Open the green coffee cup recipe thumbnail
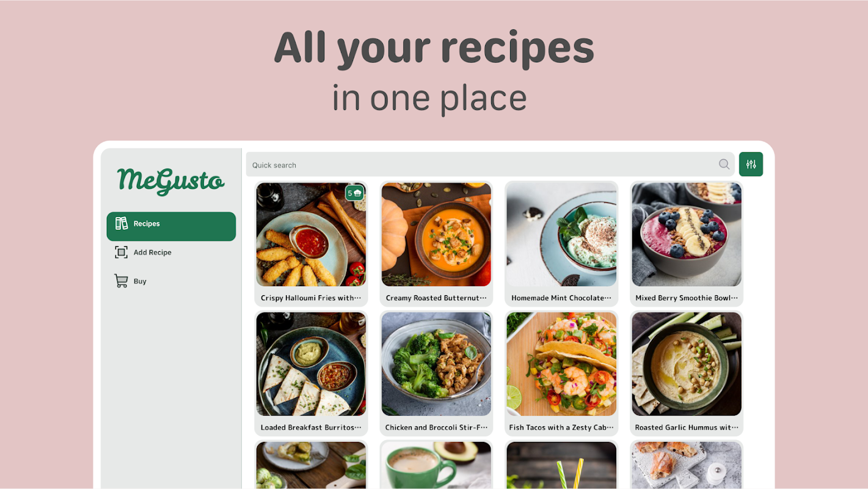This screenshot has height=489, width=868. [436, 465]
